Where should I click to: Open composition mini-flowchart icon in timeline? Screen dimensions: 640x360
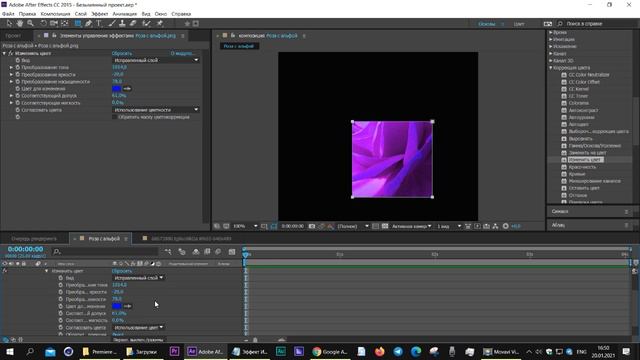(168, 252)
